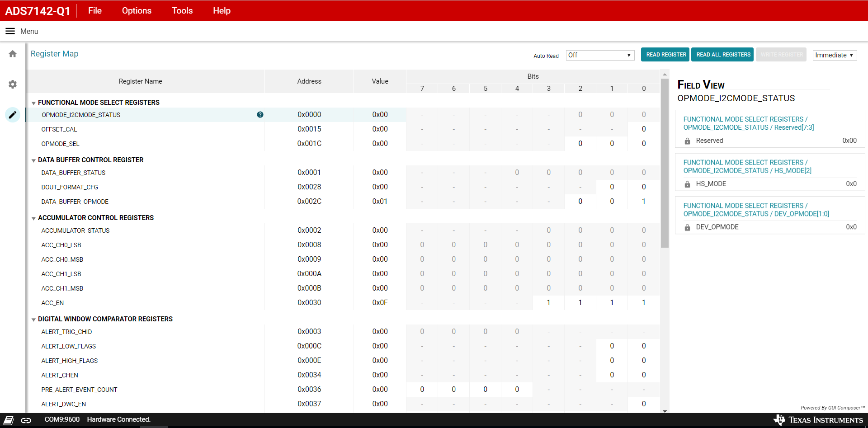This screenshot has height=428, width=868.
Task: Click the Value column header
Action: [380, 81]
